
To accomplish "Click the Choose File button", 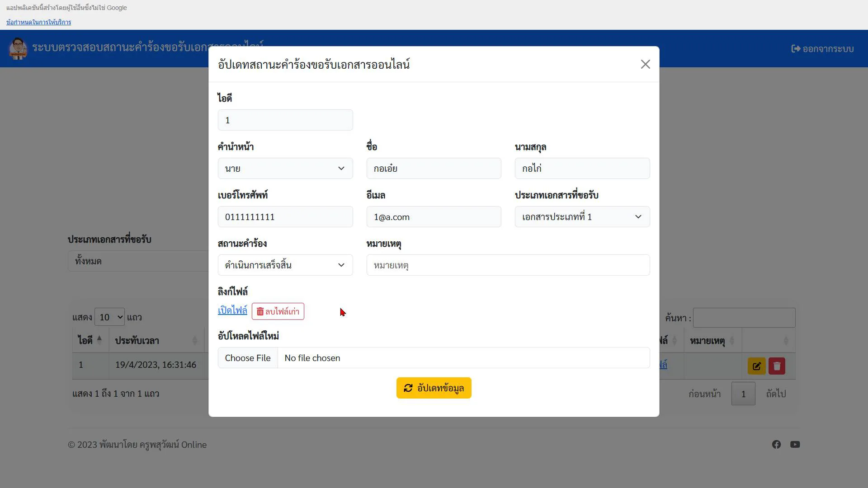I will (x=248, y=358).
